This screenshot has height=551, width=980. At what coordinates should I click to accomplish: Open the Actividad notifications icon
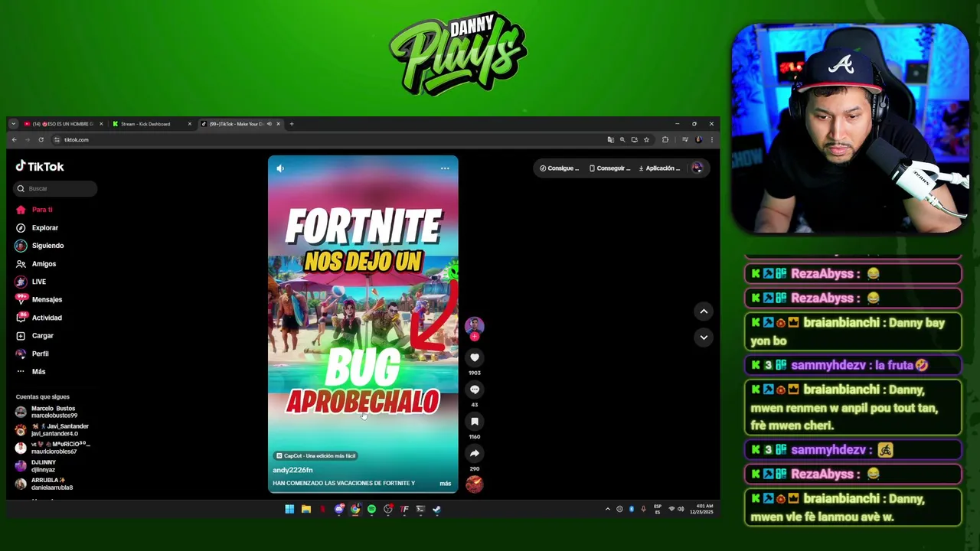coord(21,318)
